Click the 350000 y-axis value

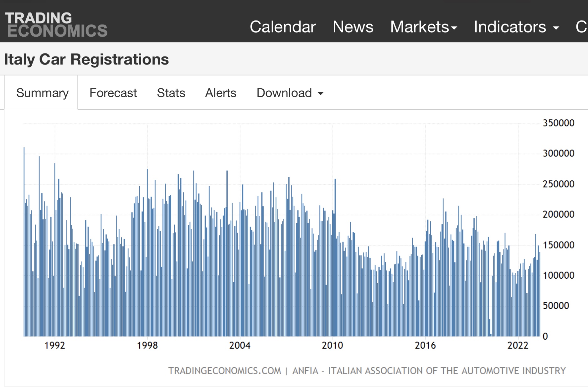click(559, 123)
